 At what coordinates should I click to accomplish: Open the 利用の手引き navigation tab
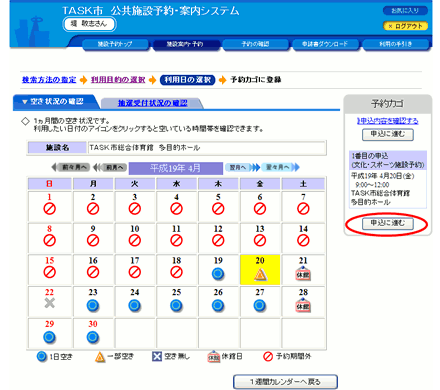pyautogui.click(x=396, y=44)
